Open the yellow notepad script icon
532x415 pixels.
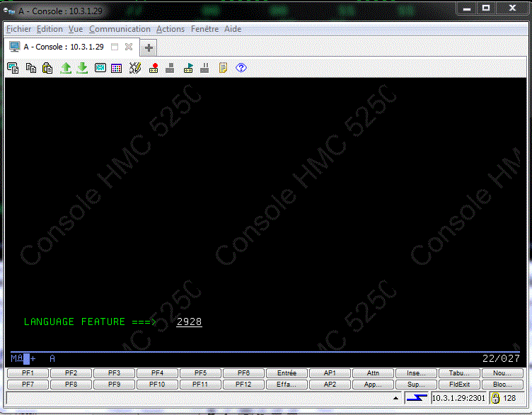[223, 68]
